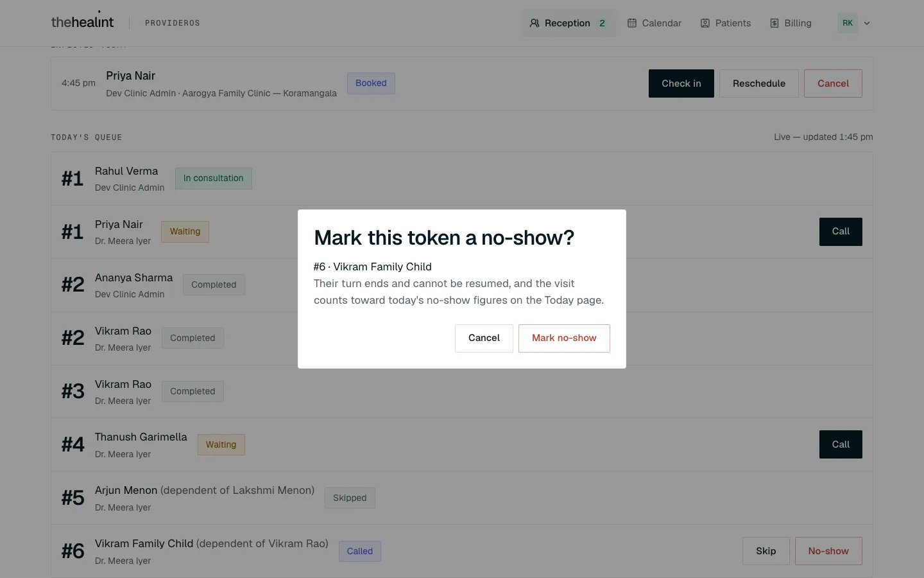Open the Billing tab
This screenshot has width=924, height=578.
click(791, 23)
